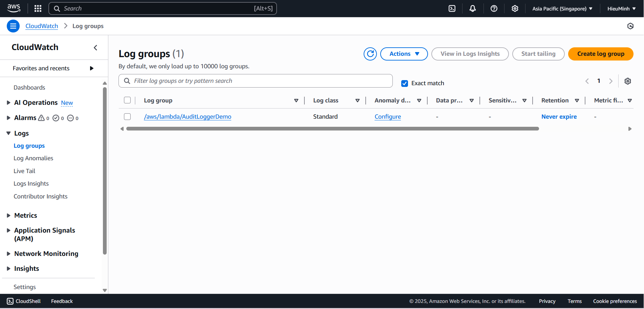Open the CloudShell icon in the top bar
Image resolution: width=644 pixels, height=309 pixels.
pyautogui.click(x=452, y=8)
